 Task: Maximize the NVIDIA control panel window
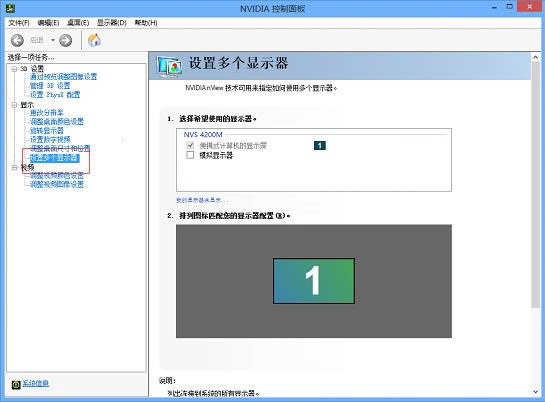click(x=510, y=7)
